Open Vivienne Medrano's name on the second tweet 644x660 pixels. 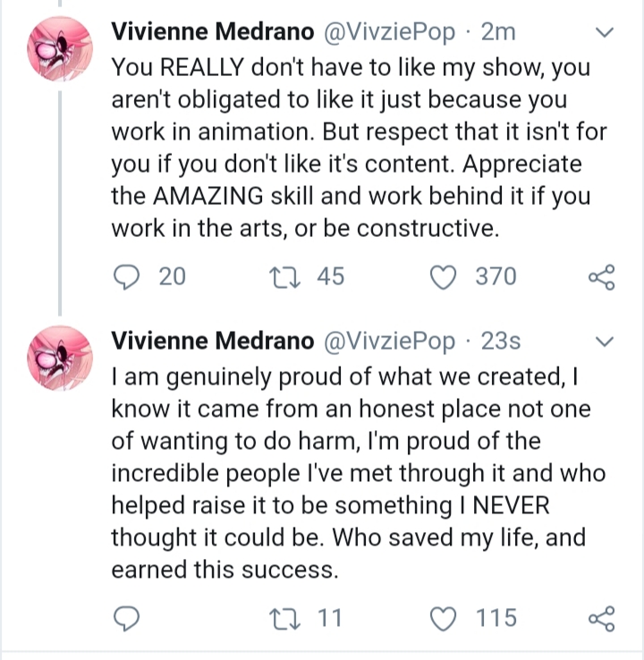tap(213, 341)
